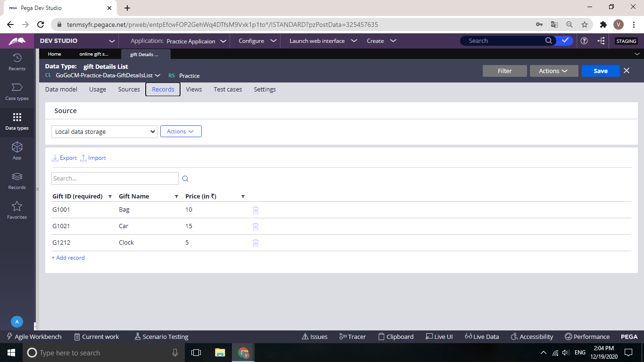This screenshot has height=362, width=644.
Task: Open the online gift s... tab
Action: 94,54
